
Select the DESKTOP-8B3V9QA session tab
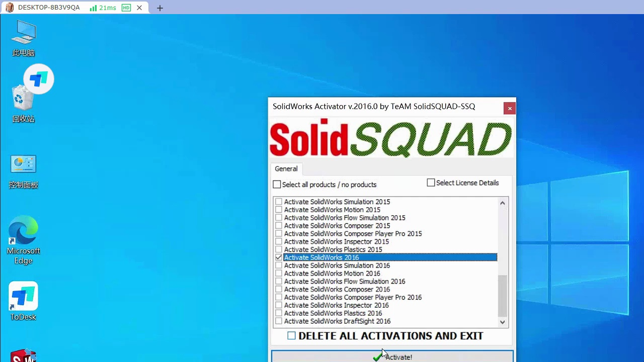click(74, 8)
